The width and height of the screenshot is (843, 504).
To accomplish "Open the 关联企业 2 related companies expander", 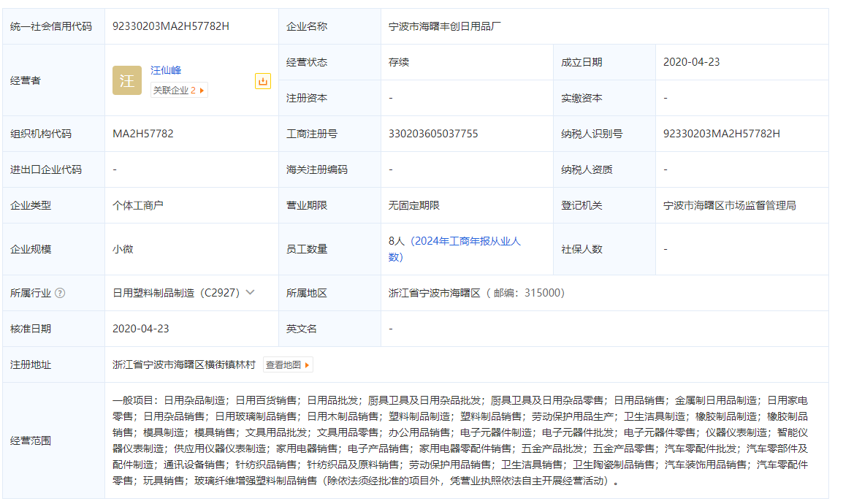I will (x=179, y=90).
